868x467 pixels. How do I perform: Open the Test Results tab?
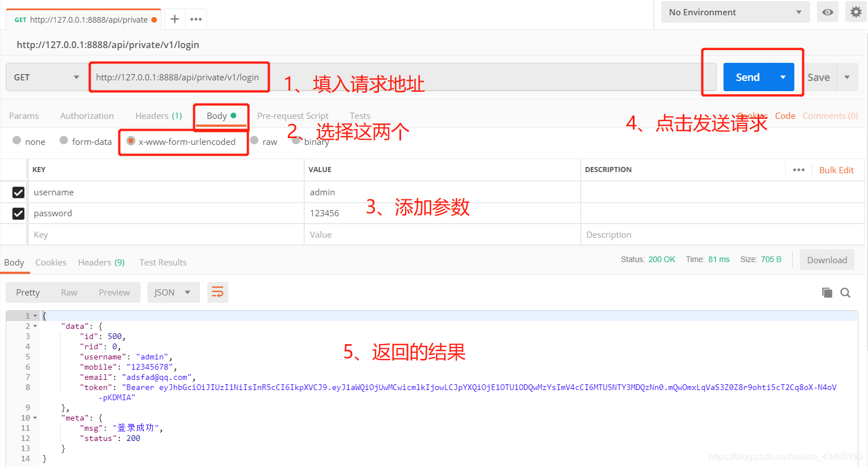pyautogui.click(x=163, y=262)
